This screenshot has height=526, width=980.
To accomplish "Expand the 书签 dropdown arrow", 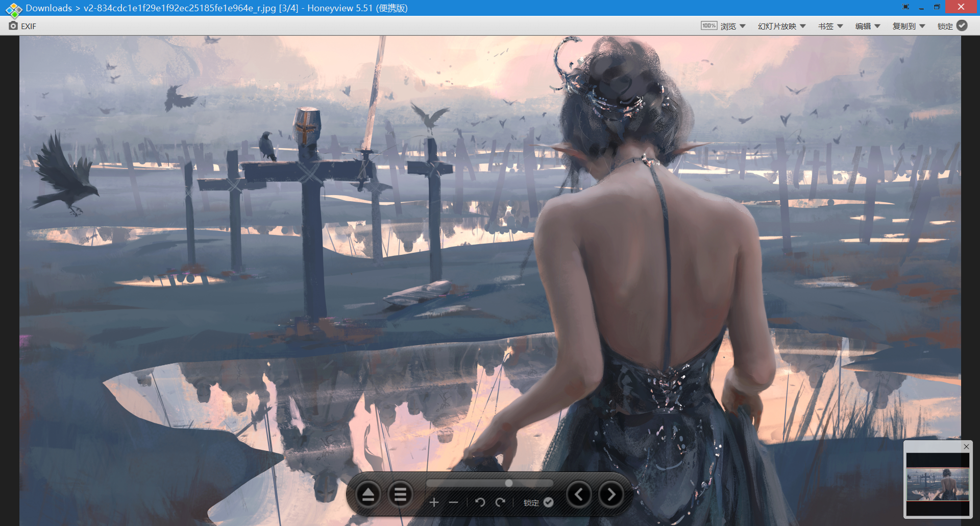I will pos(840,26).
